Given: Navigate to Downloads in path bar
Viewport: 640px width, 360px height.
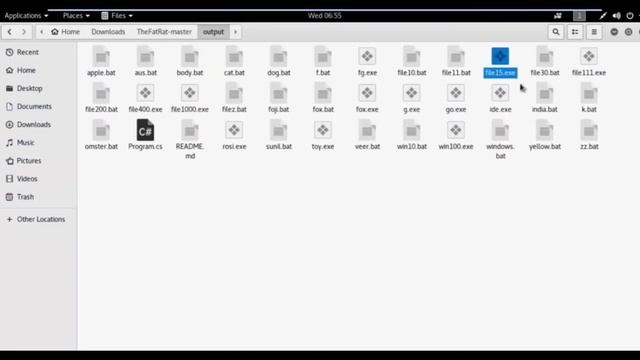Looking at the screenshot, I should pos(108,32).
